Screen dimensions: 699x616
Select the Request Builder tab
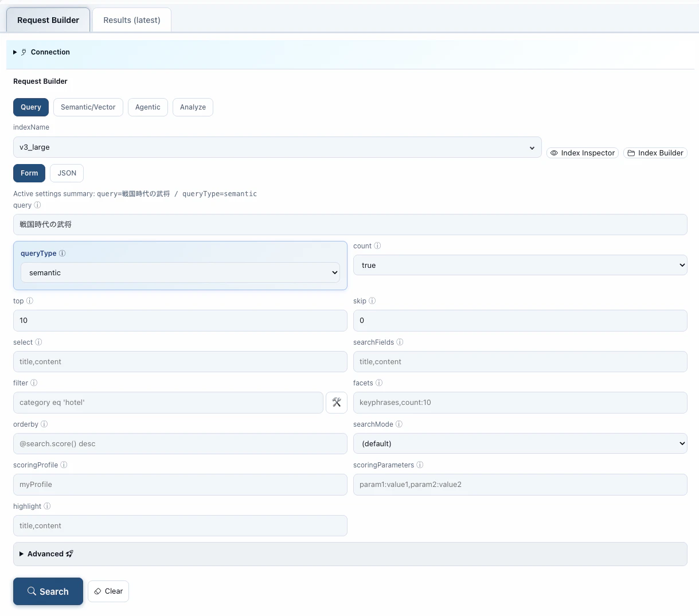point(48,20)
